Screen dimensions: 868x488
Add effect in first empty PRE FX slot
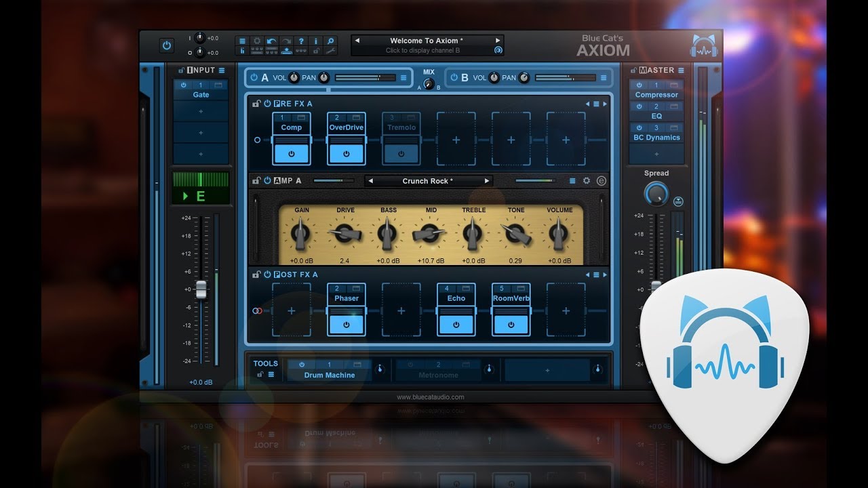click(456, 140)
